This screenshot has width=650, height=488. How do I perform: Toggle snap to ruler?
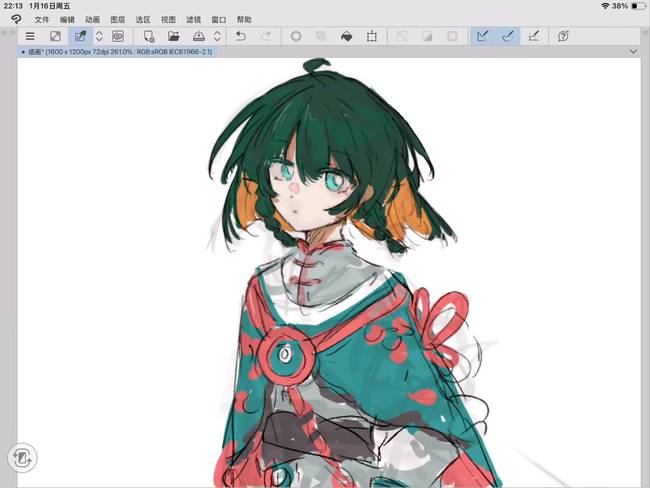[x=482, y=36]
